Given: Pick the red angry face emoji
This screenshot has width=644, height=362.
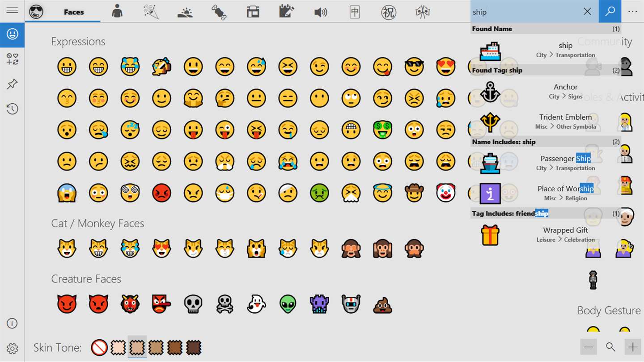Looking at the screenshot, I should (161, 193).
